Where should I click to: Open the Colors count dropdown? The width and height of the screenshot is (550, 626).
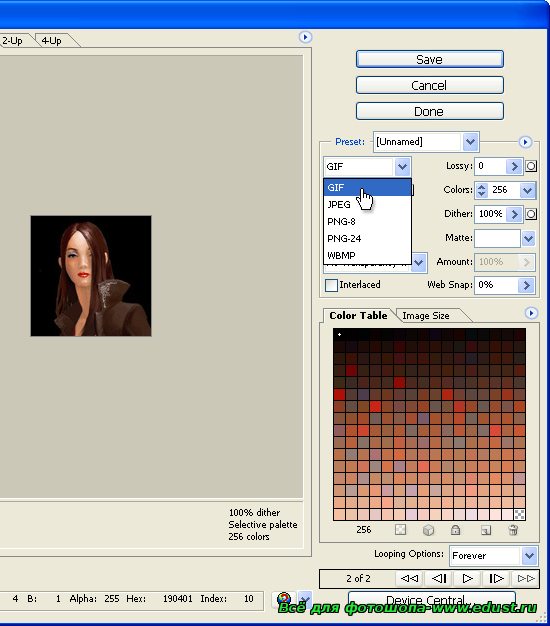(528, 190)
